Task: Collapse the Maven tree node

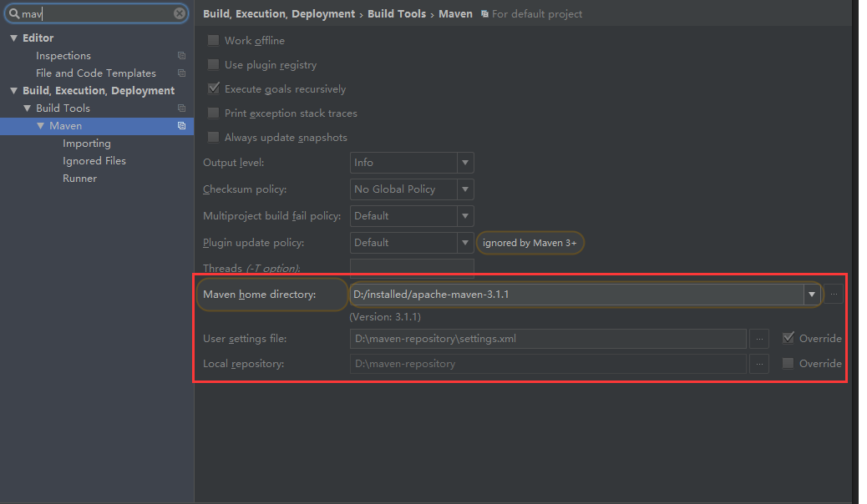Action: (x=40, y=126)
